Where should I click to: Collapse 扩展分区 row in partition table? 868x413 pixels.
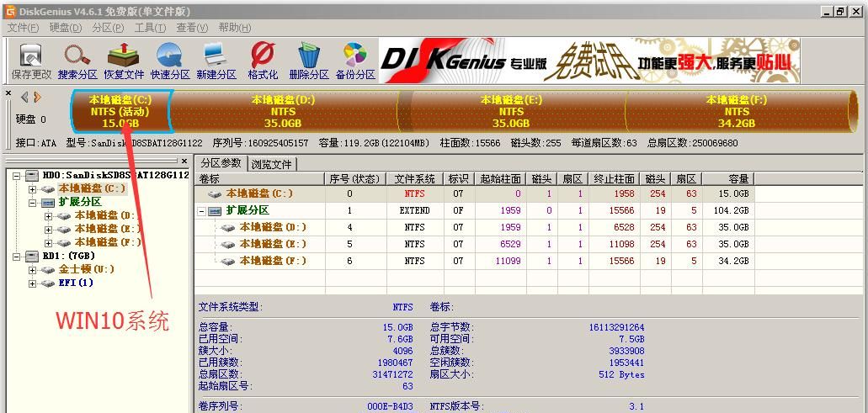point(201,211)
